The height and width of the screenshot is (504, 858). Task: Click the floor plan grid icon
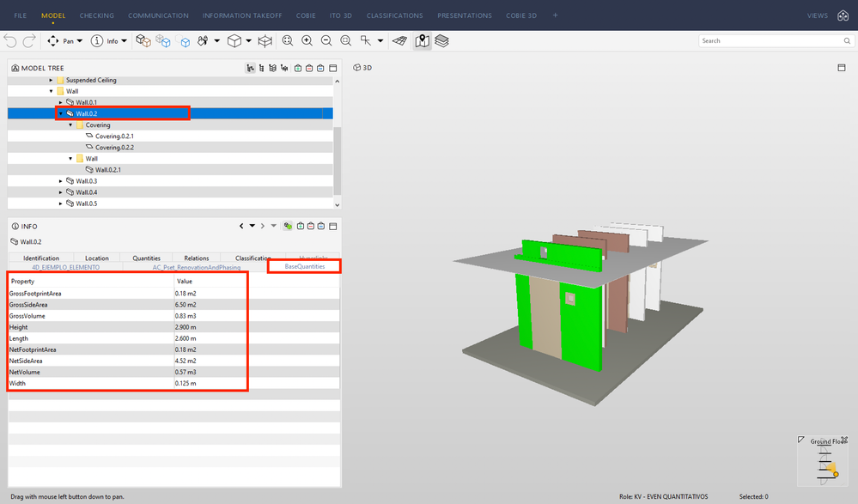pos(399,40)
